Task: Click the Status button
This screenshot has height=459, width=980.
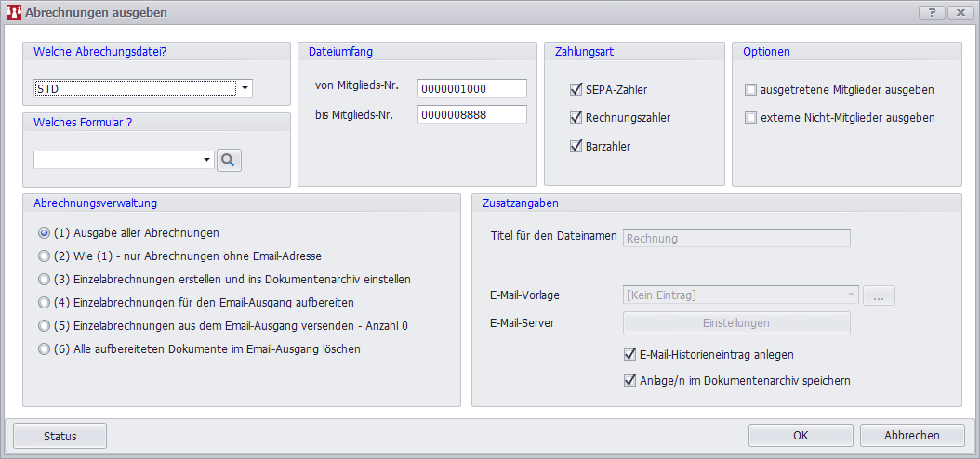Action: [60, 436]
